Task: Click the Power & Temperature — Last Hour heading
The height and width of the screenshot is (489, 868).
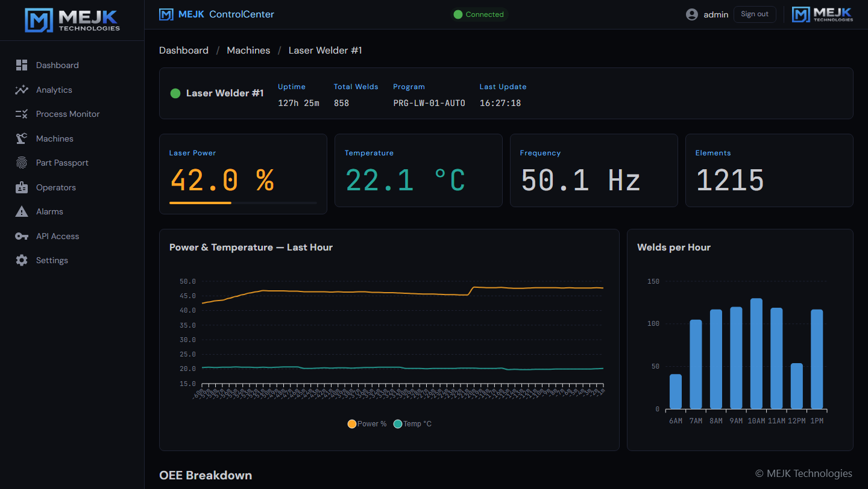Action: click(x=251, y=248)
